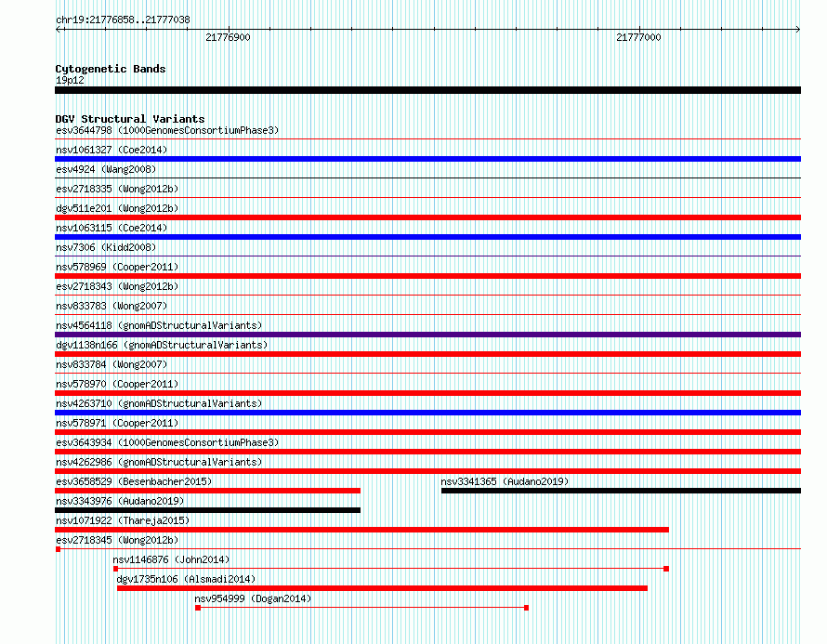Select the purple bar for nsv4564118 gnomAD variant

tap(427, 335)
